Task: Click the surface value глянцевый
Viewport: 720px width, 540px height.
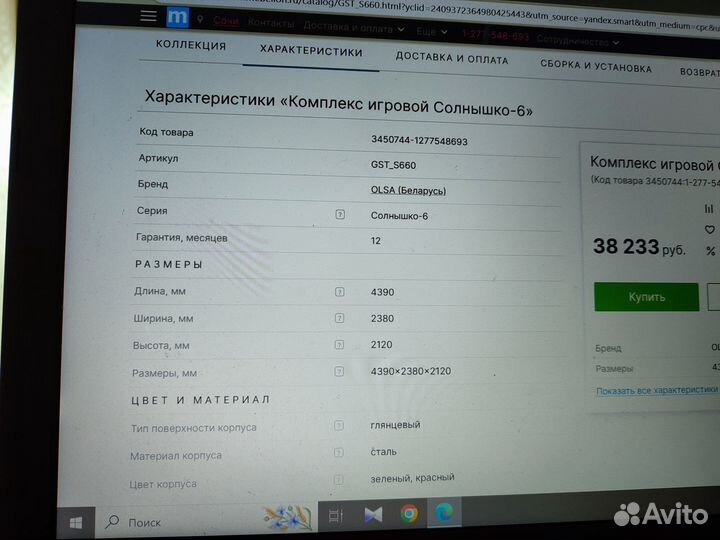Action: point(395,425)
